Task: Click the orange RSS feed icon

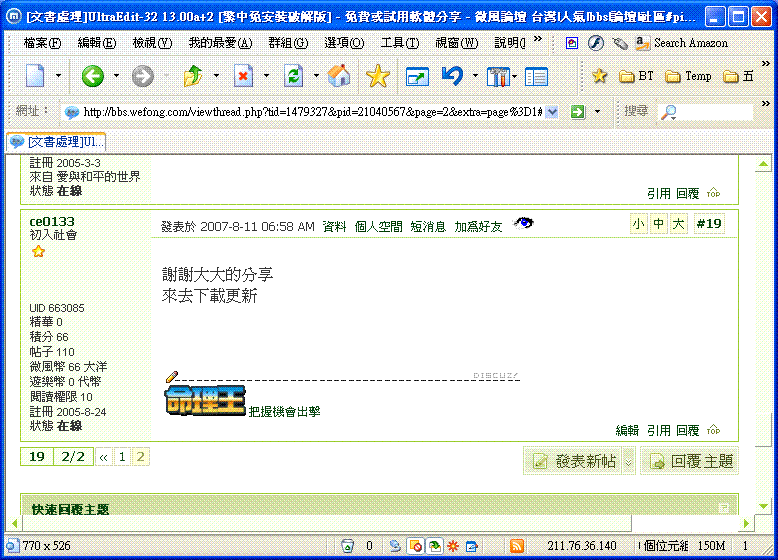Action: (517, 546)
